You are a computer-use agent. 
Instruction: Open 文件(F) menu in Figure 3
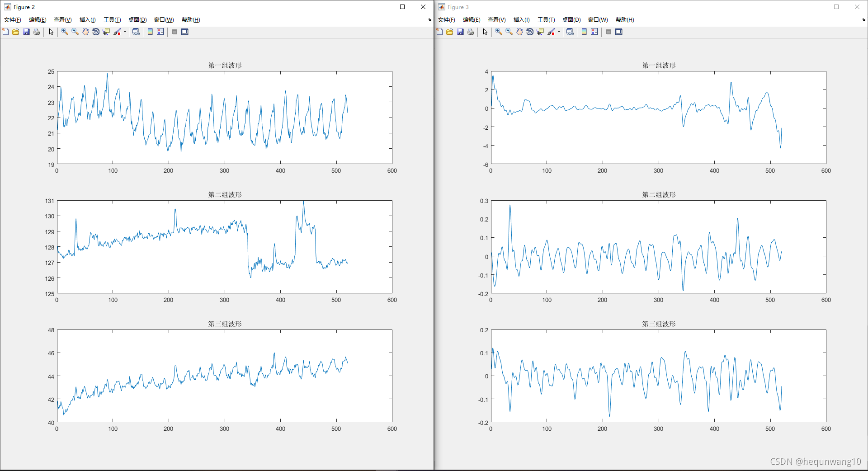(x=447, y=20)
